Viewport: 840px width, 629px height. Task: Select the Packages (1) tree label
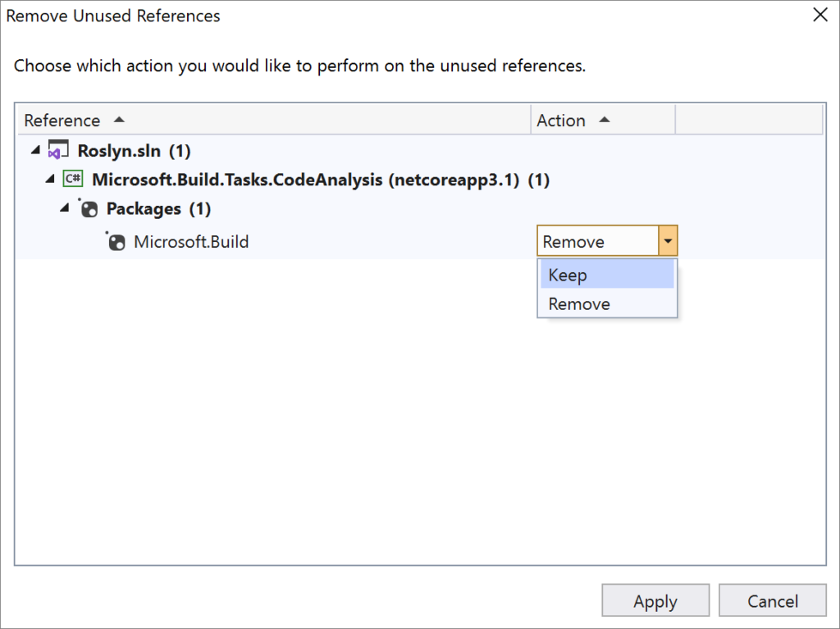[x=158, y=209]
